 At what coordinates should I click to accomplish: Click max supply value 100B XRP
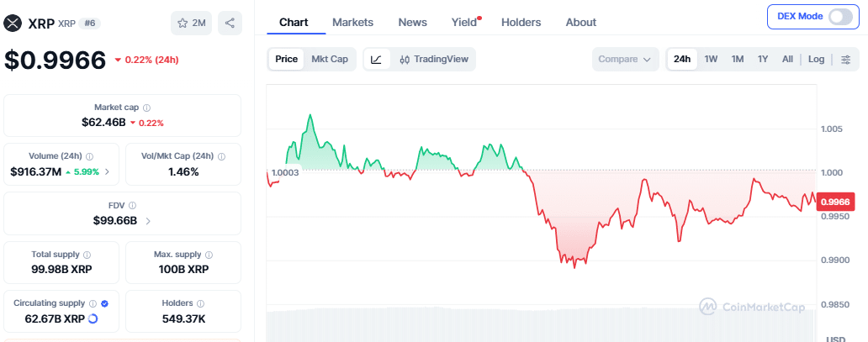183,270
